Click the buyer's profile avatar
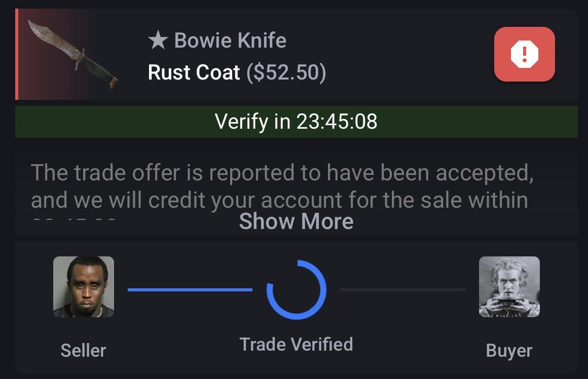 [509, 287]
